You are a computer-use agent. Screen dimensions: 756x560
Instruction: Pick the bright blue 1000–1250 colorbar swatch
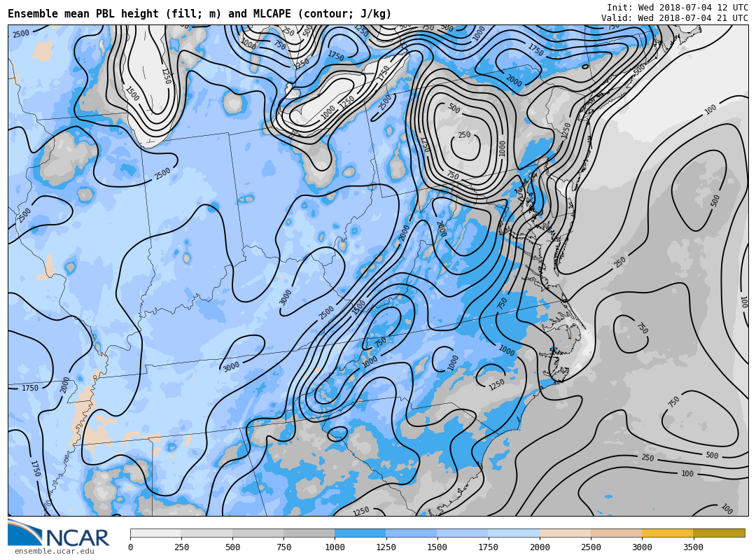pyautogui.click(x=360, y=533)
